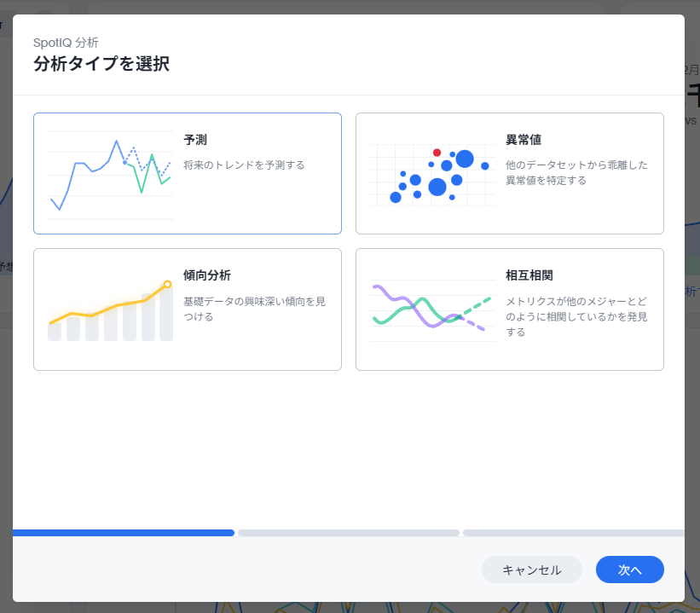Choose the 傾向分析 analysis type title
The width and height of the screenshot is (700, 613).
[206, 275]
